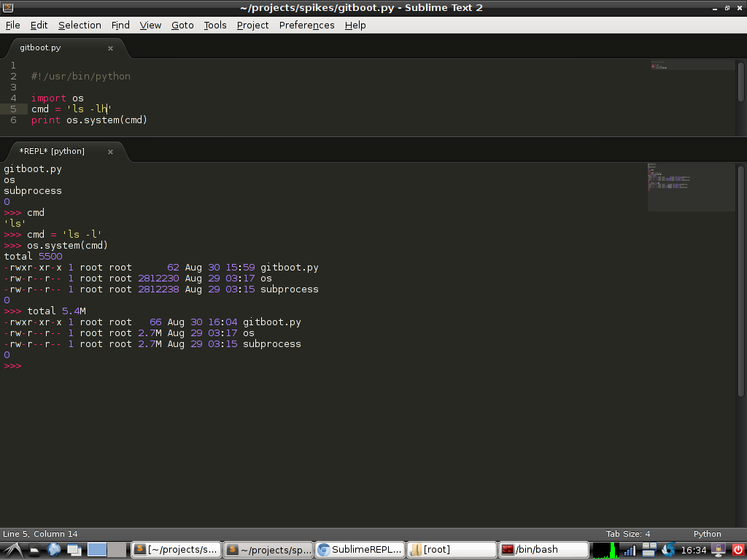Screen dimensions: 747x560
Task: Switch to the /bin/bash taskbar window
Action: tap(543, 550)
